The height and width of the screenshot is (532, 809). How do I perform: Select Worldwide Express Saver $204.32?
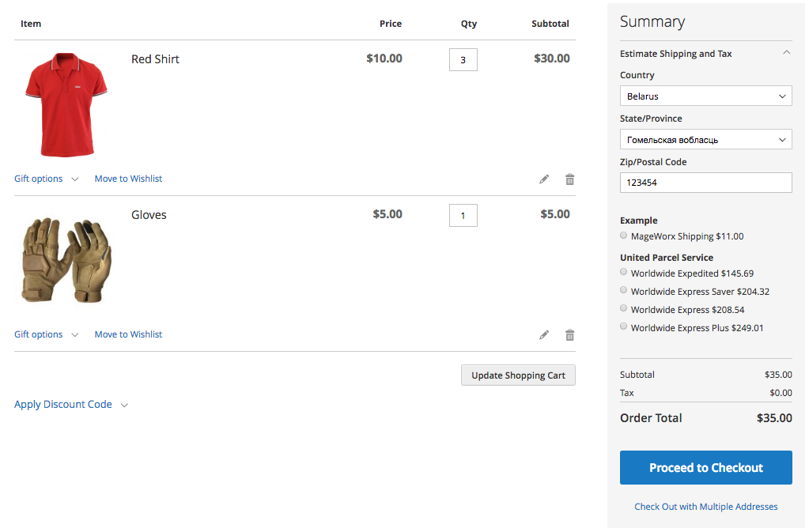coord(624,291)
